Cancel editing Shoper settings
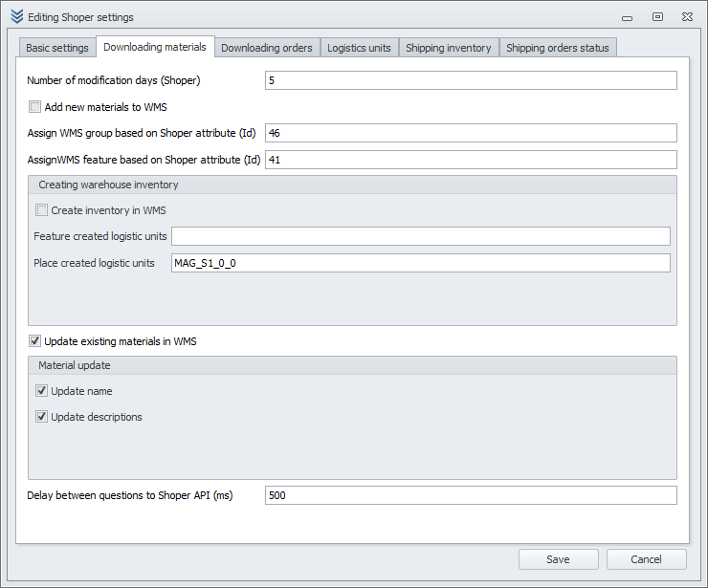The height and width of the screenshot is (588, 708). [647, 559]
